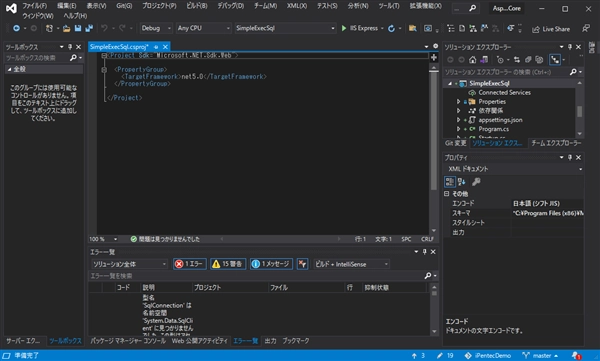Open the Live Share button
The width and height of the screenshot is (600, 361).
[x=551, y=29]
